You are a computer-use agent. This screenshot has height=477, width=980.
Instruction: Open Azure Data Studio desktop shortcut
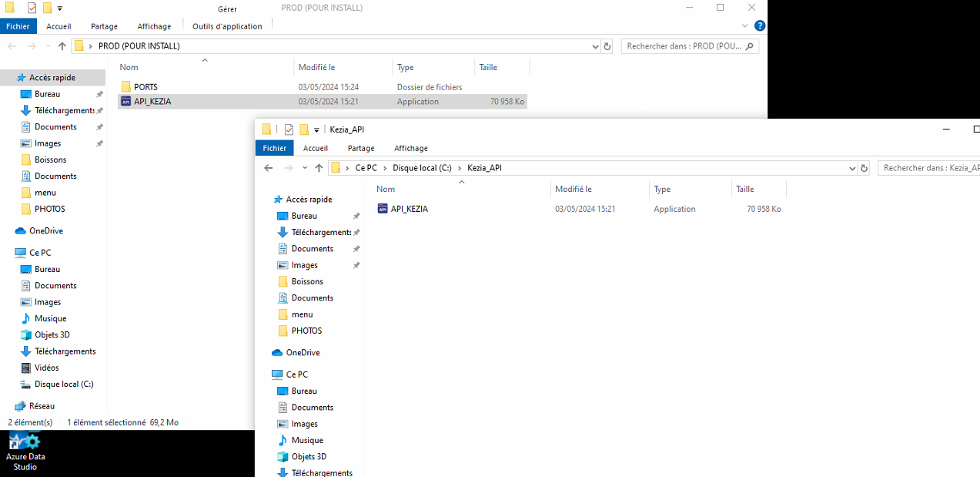pos(25,451)
